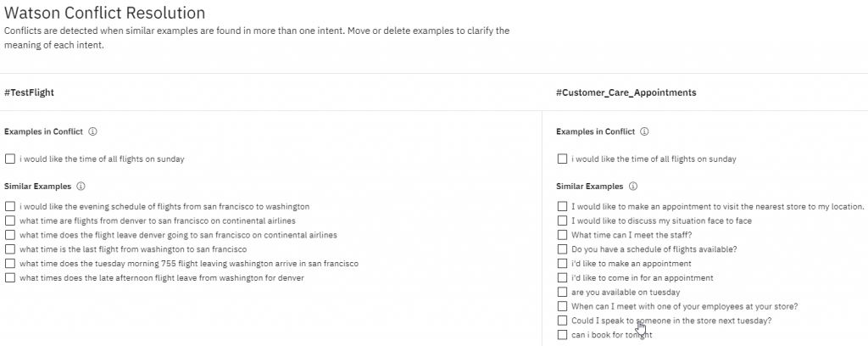The image size is (868, 346).
Task: Check 'make an appointment to visit the nearest store'
Action: 562,206
